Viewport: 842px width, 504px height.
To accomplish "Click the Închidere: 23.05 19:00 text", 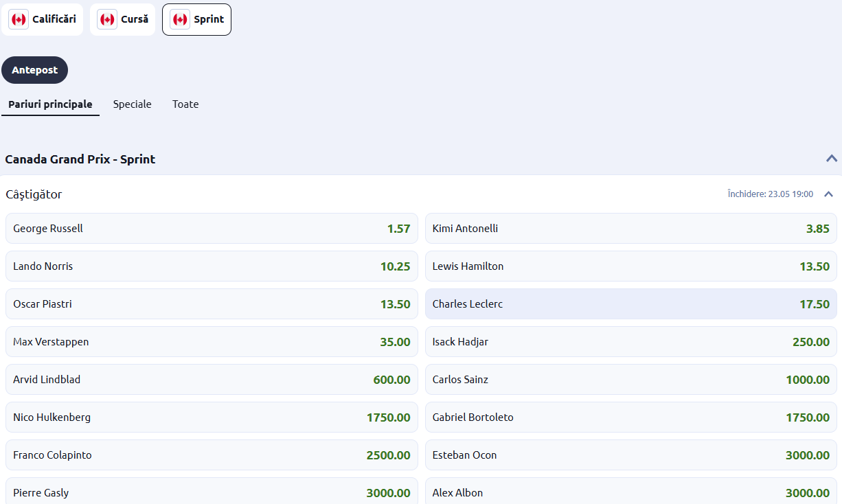I will coord(770,194).
